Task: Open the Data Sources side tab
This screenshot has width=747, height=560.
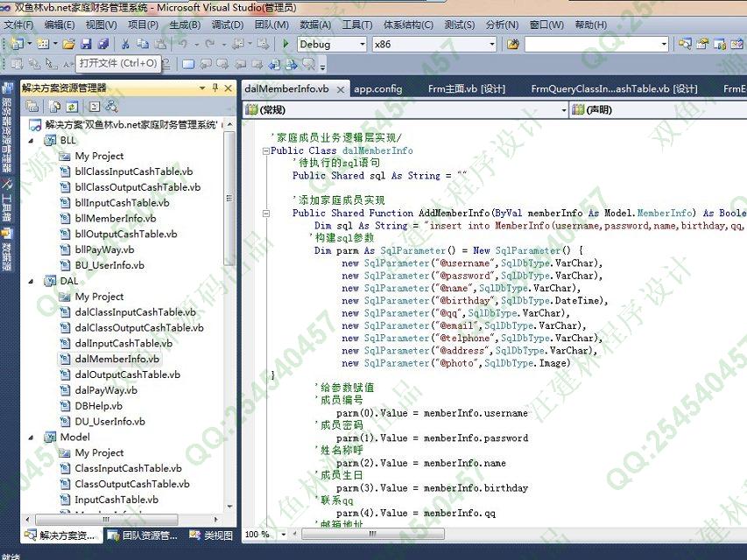Action: [7, 249]
